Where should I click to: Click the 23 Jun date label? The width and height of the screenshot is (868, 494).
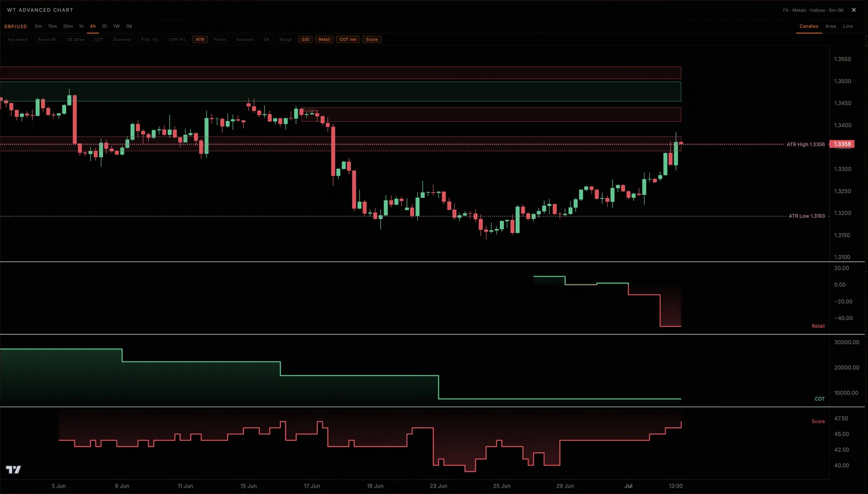click(x=438, y=486)
